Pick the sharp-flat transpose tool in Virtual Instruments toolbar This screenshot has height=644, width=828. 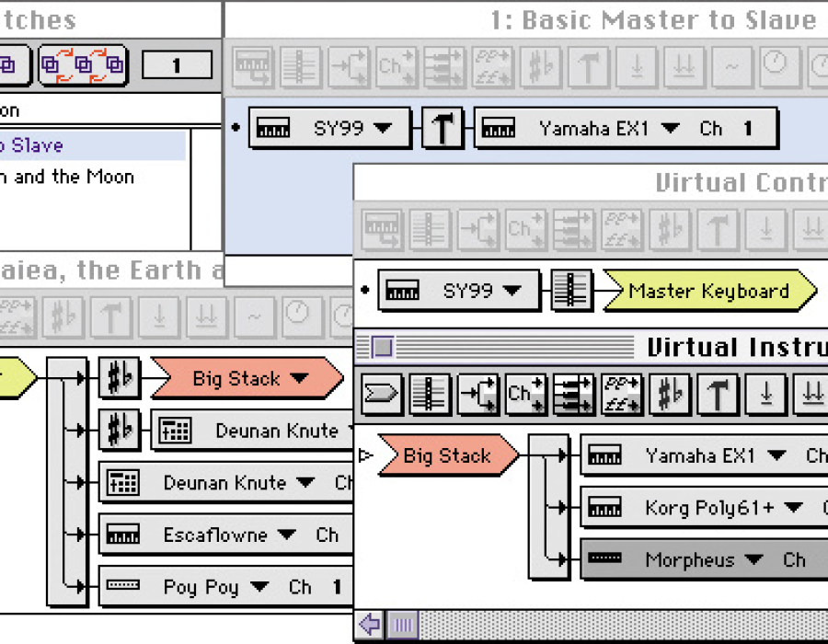point(670,394)
